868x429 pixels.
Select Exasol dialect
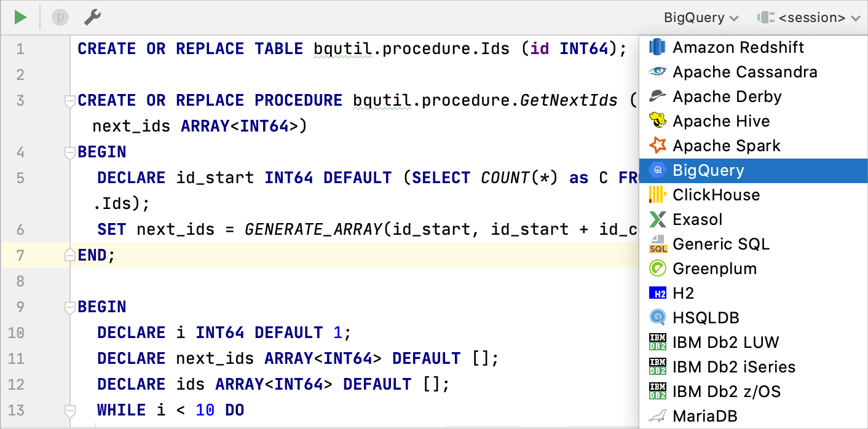754,219
